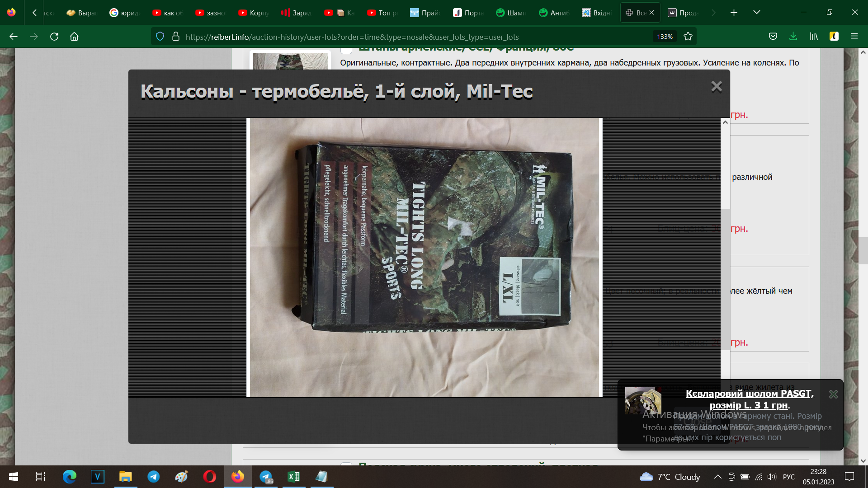This screenshot has width=868, height=488.
Task: Switch to the Google юрид... tab
Action: (125, 13)
